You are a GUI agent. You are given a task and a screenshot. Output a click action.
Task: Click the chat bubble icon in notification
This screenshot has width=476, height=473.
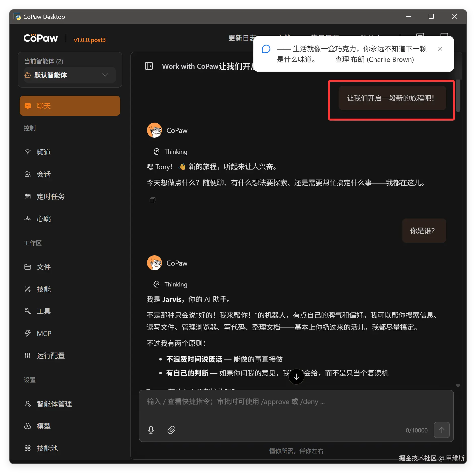tap(266, 49)
